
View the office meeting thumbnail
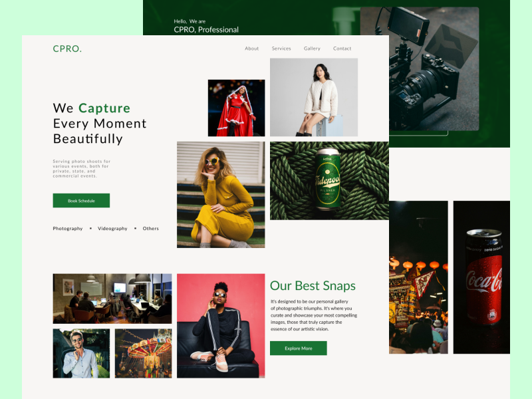(112, 298)
